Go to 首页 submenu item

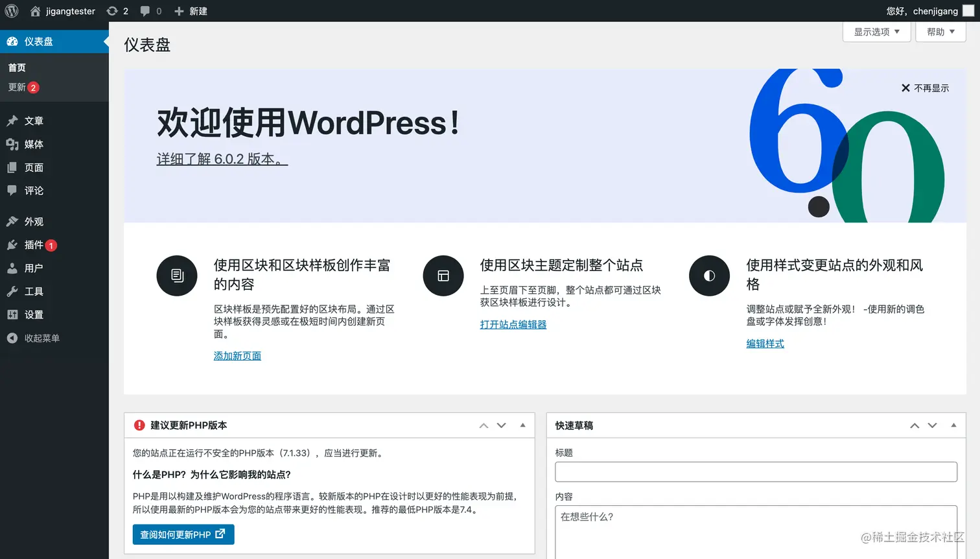(17, 67)
